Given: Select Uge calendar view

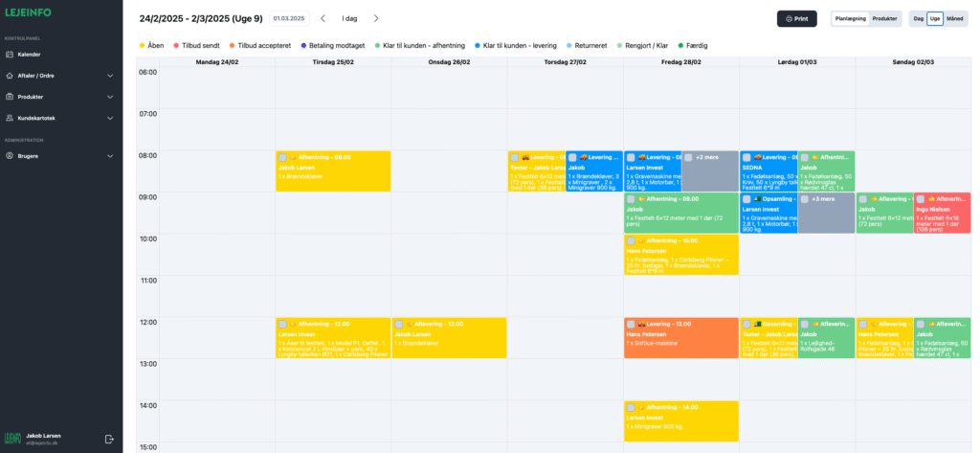Looking at the screenshot, I should click(x=935, y=19).
